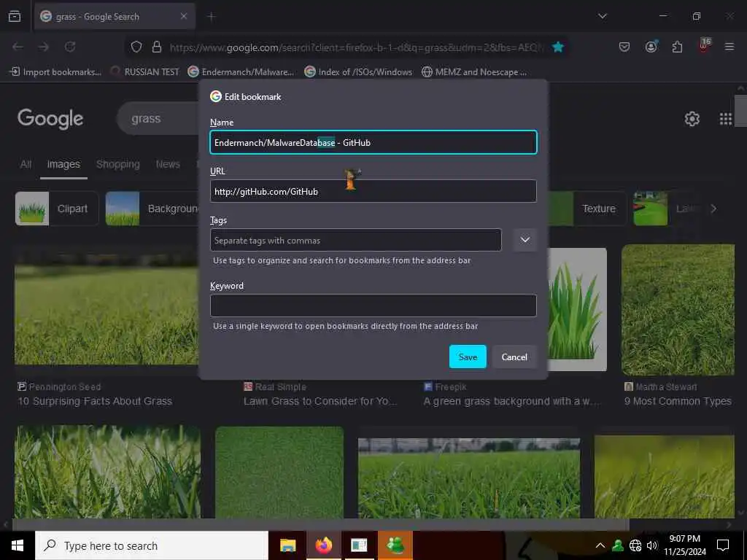Click the Keyword input field
This screenshot has height=560, width=747.
click(373, 306)
